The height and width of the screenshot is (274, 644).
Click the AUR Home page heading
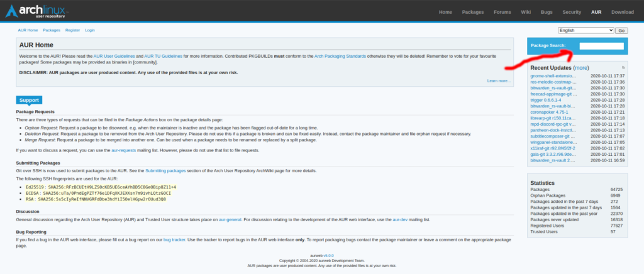click(x=36, y=45)
